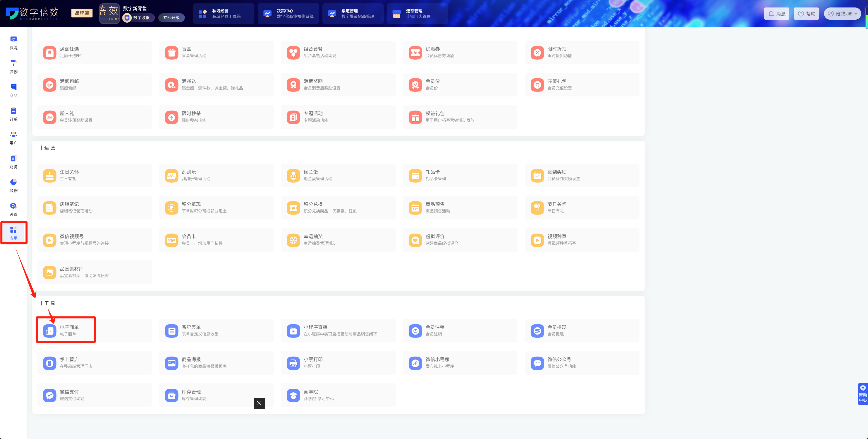Click the 盲盒 gift box icon
The width and height of the screenshot is (868, 439).
171,53
